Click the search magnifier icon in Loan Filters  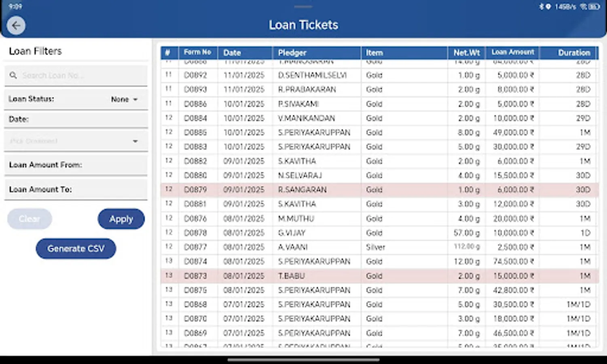click(x=13, y=75)
